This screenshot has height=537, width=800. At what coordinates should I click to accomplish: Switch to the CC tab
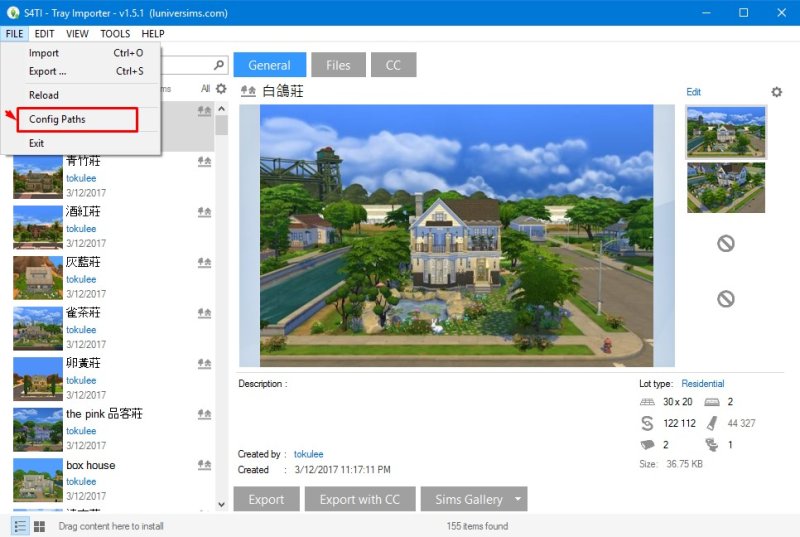393,65
